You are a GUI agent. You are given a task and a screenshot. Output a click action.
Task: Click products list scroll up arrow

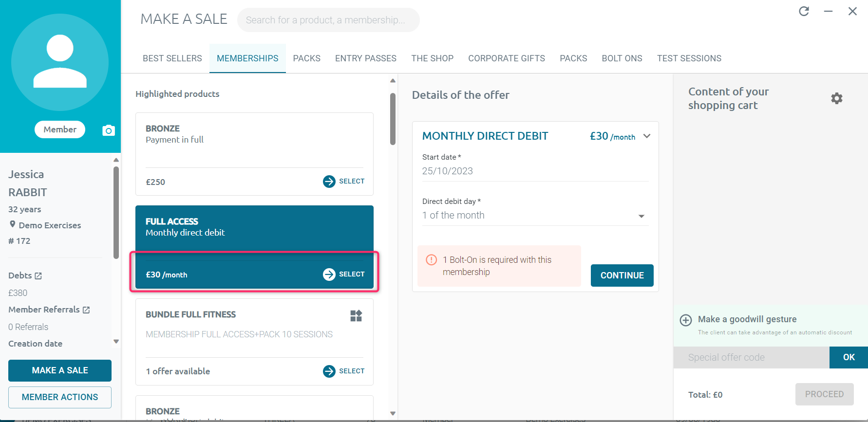pyautogui.click(x=393, y=80)
